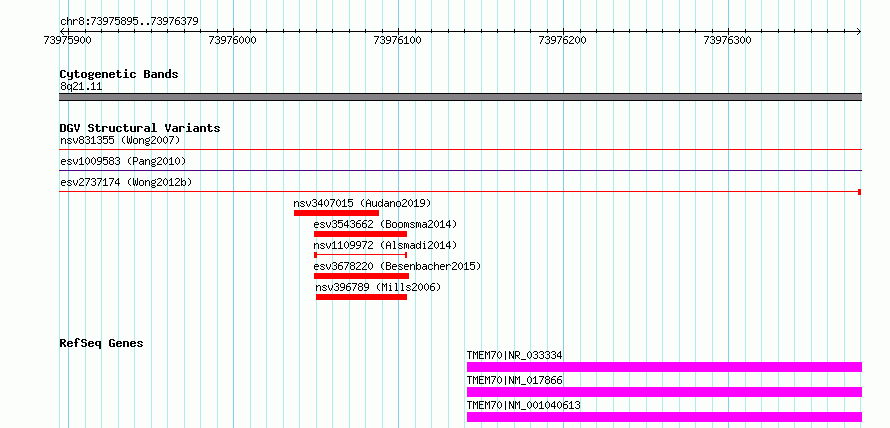Open variant nsv396789 (Mills2006) label
890x428 pixels.
pyautogui.click(x=378, y=287)
